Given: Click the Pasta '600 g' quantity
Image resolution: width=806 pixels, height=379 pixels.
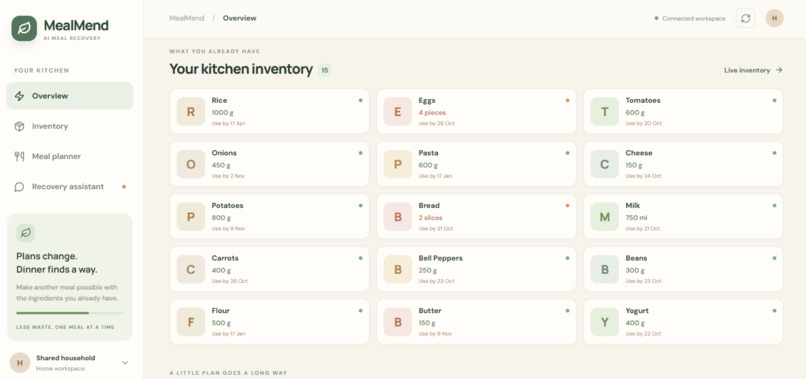Looking at the screenshot, I should click(428, 165).
